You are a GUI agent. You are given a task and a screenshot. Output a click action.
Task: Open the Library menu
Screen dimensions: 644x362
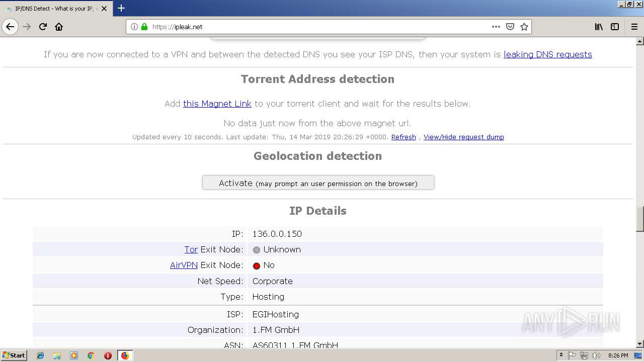coord(599,27)
